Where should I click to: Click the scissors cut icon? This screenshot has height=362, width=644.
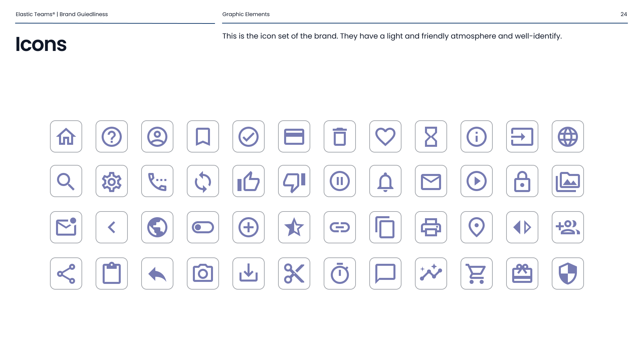click(294, 274)
